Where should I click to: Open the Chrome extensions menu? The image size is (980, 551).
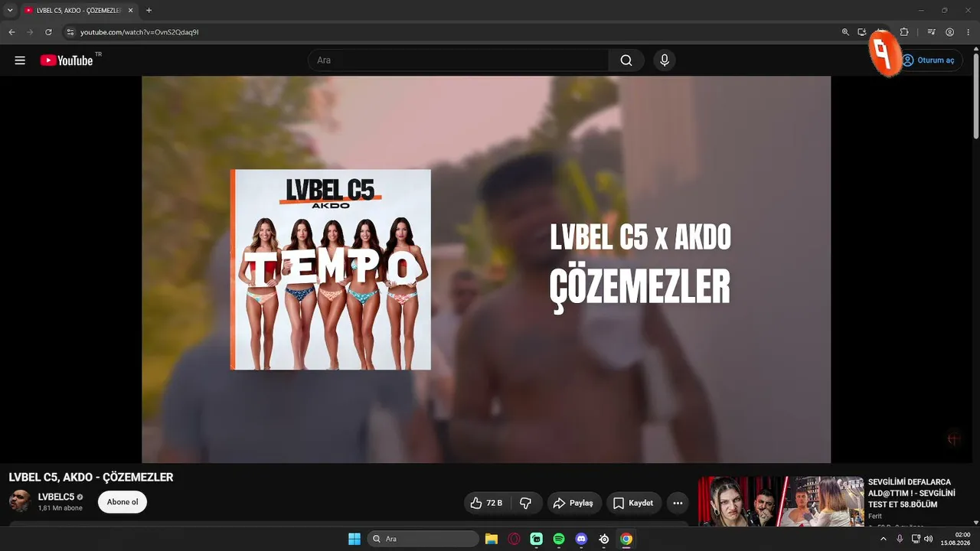pos(904,32)
